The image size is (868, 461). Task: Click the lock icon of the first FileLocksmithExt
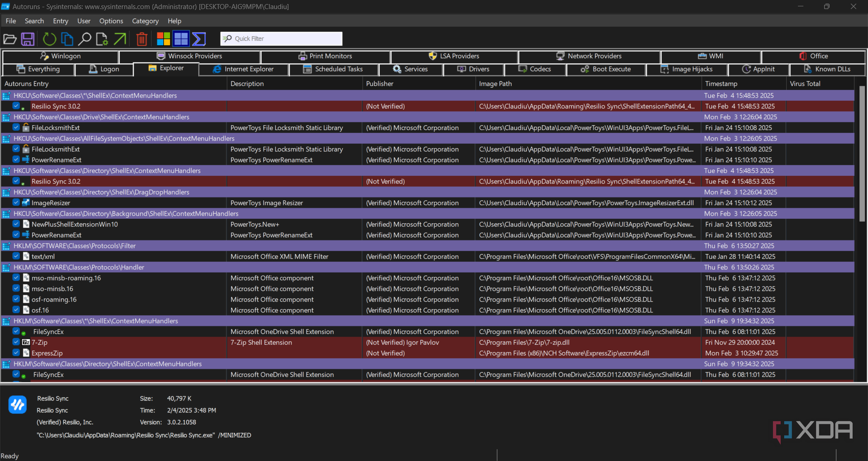point(26,128)
